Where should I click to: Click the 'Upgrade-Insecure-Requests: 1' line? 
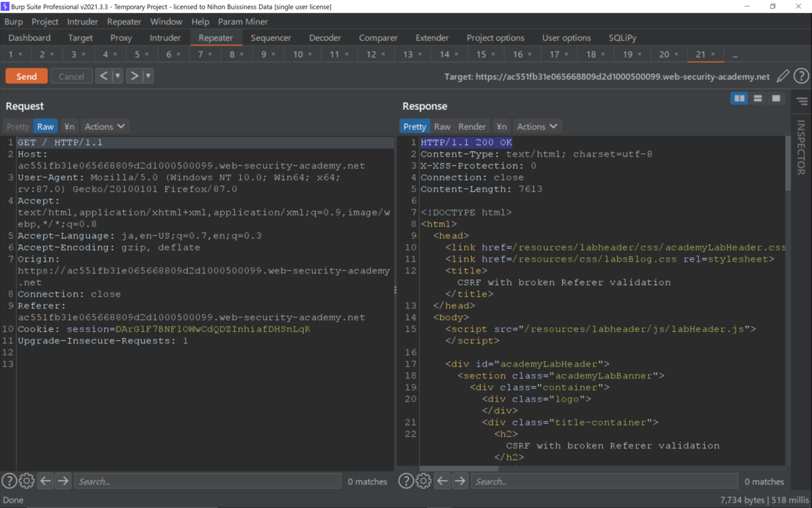coord(103,341)
